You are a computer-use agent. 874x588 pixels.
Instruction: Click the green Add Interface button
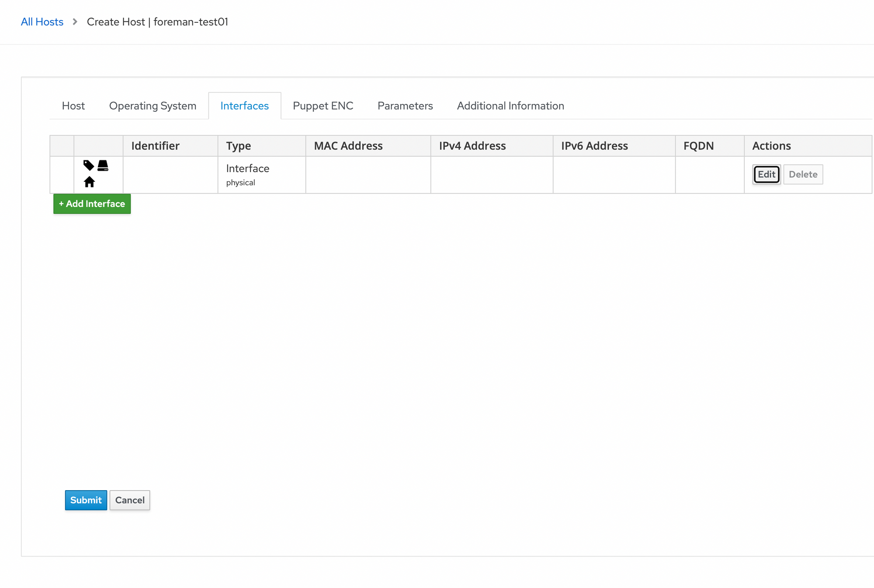(92, 204)
